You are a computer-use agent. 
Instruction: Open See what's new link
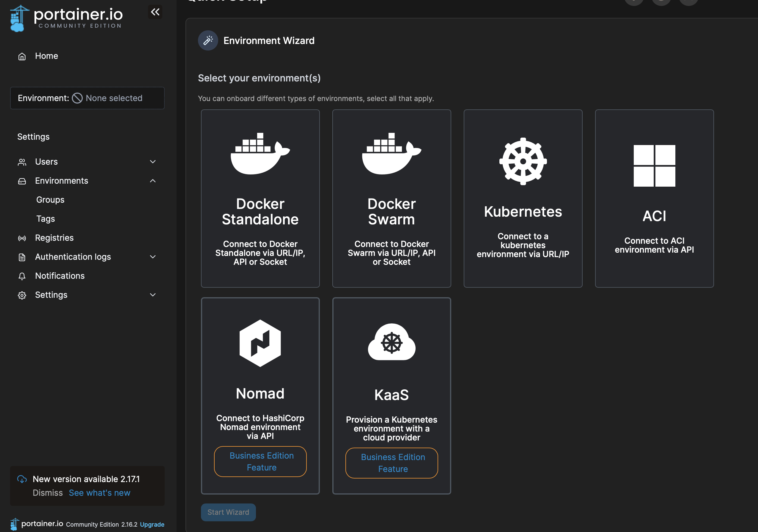pyautogui.click(x=100, y=493)
